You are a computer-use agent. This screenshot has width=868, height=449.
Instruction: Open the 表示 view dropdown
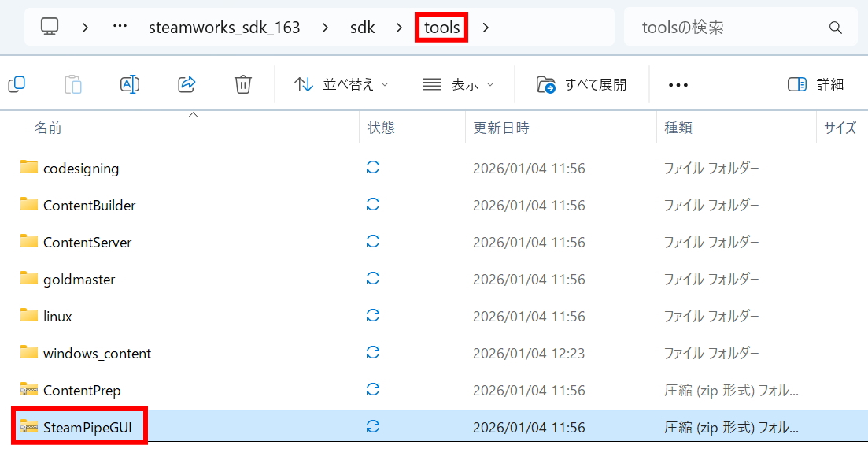[459, 84]
